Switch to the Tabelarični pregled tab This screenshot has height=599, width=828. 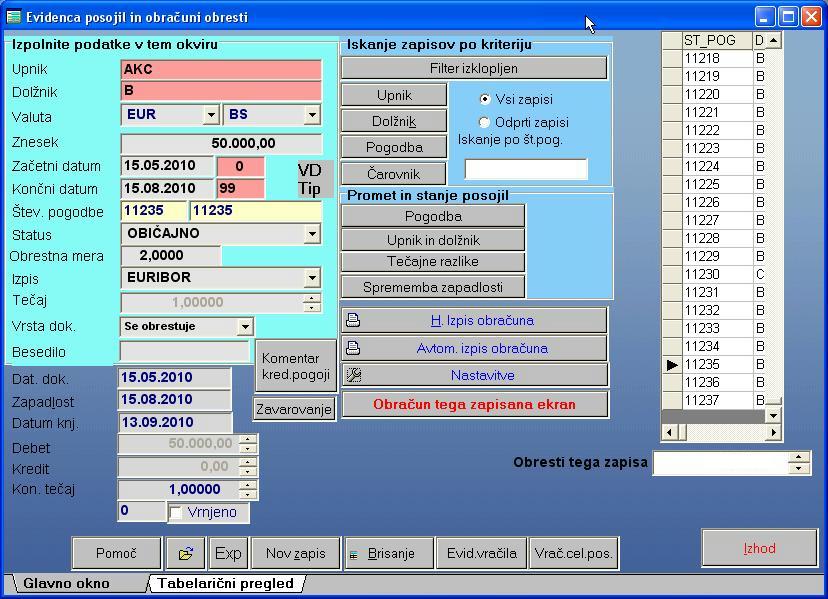pos(226,583)
